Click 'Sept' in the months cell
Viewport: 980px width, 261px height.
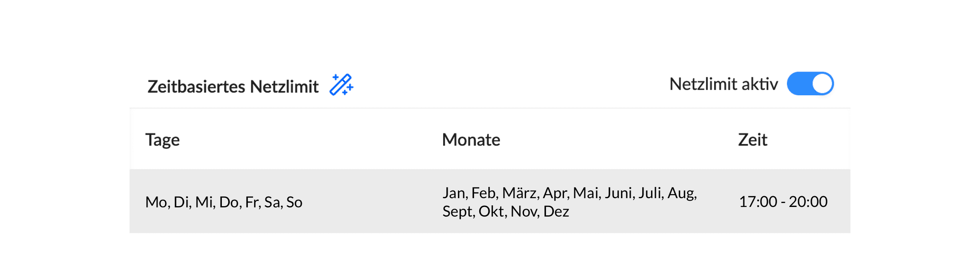[458, 212]
